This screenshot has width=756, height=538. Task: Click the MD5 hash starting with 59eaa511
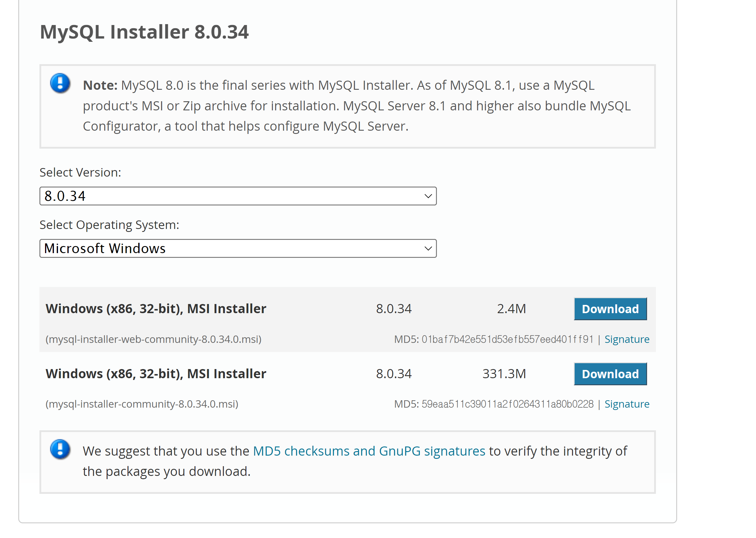507,404
